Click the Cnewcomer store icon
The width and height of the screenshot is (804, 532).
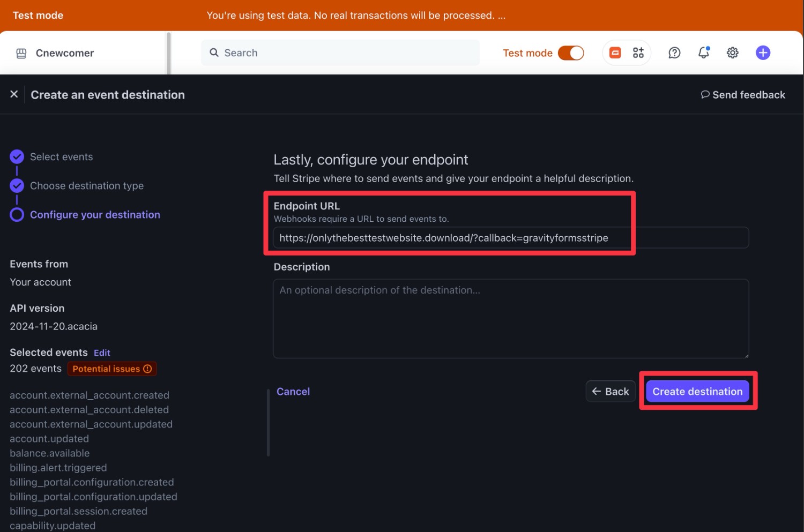[x=21, y=53]
